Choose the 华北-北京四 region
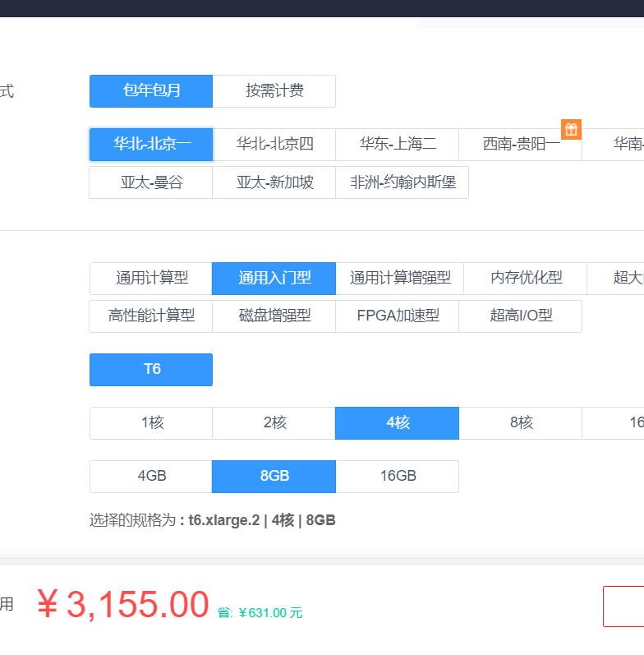 (274, 145)
